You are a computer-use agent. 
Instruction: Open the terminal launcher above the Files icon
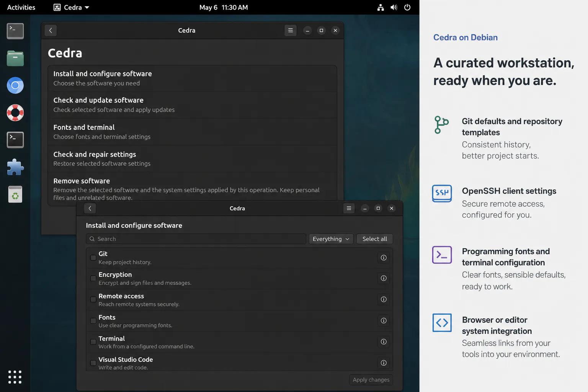click(x=15, y=31)
